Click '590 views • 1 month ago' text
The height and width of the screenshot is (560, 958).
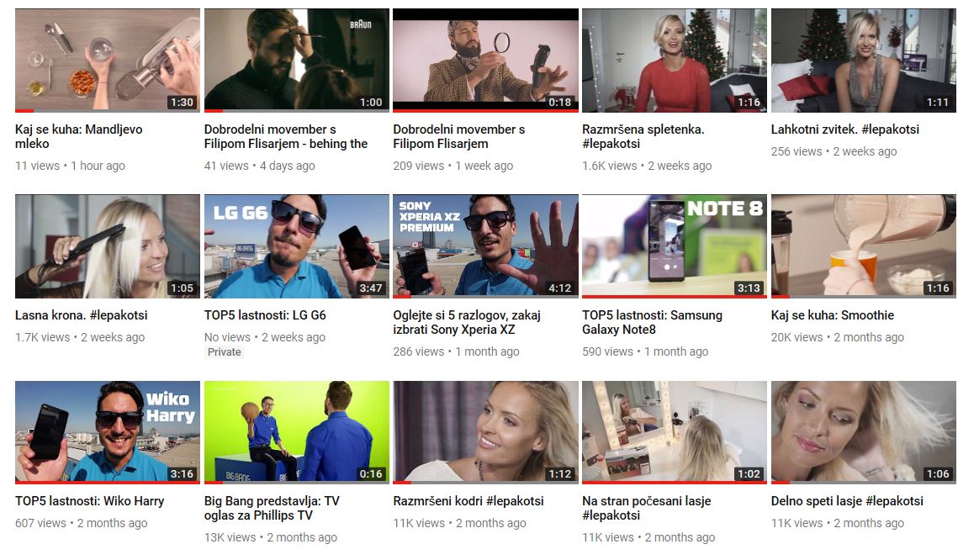click(645, 351)
